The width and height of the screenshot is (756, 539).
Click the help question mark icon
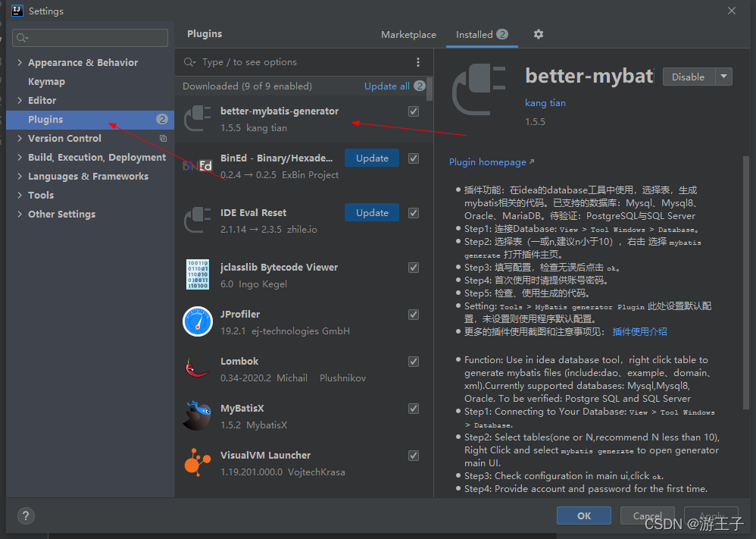(25, 515)
